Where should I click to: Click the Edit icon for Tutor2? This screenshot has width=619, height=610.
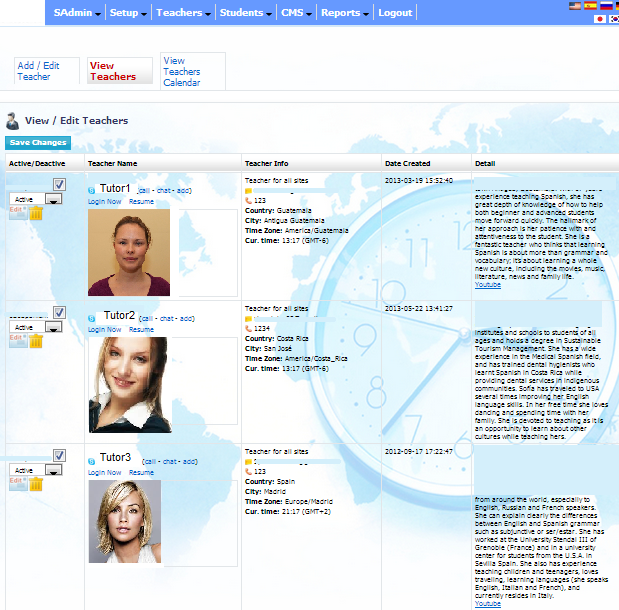tap(17, 338)
